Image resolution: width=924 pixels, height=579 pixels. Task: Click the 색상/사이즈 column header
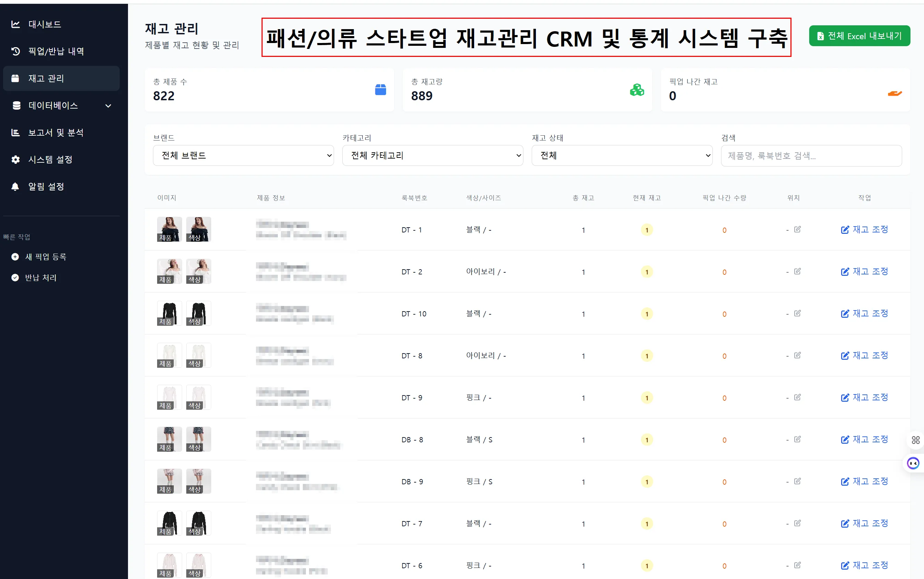click(484, 198)
